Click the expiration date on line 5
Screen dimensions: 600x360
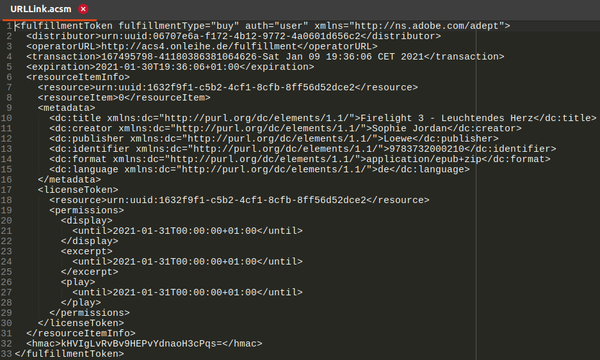[x=167, y=67]
